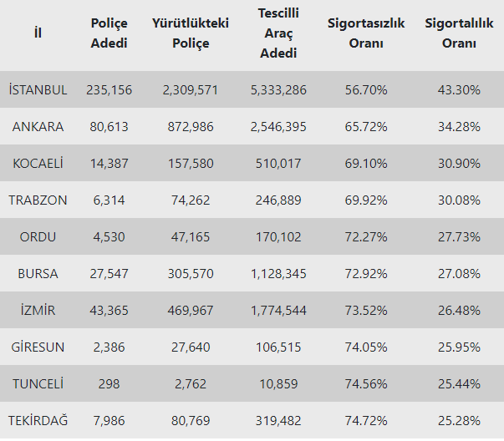The width and height of the screenshot is (504, 441).
Task: Select the ORDU row label
Action: coord(38,236)
